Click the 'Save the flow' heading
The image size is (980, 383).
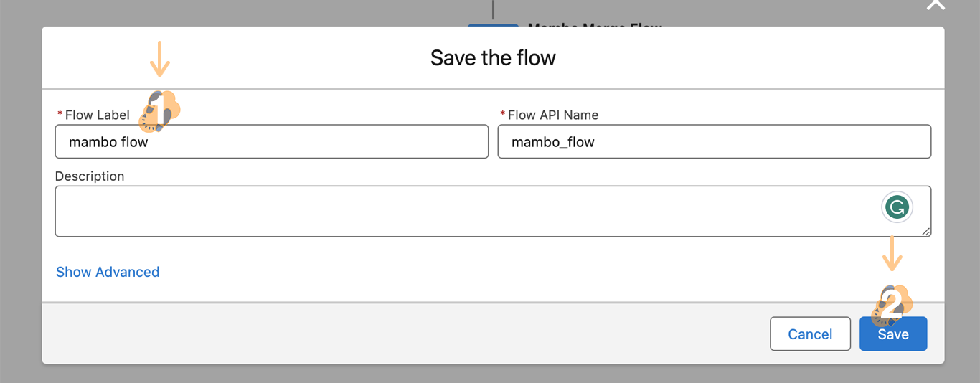tap(493, 57)
